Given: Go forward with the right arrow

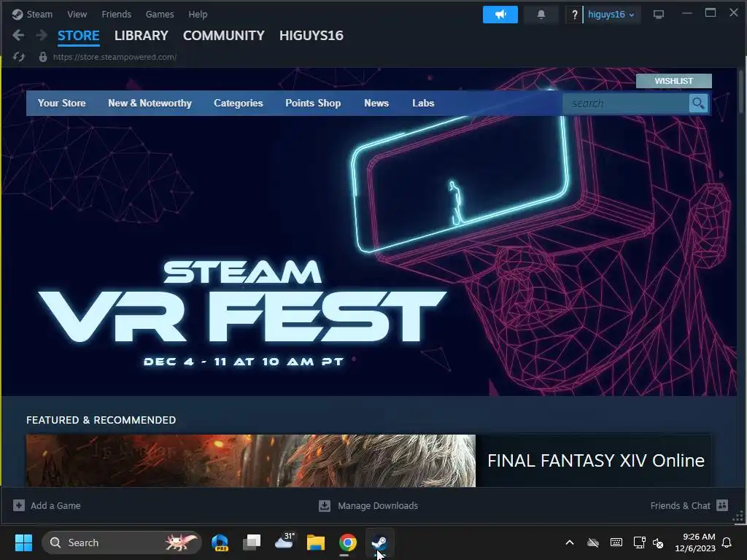Looking at the screenshot, I should (x=42, y=35).
